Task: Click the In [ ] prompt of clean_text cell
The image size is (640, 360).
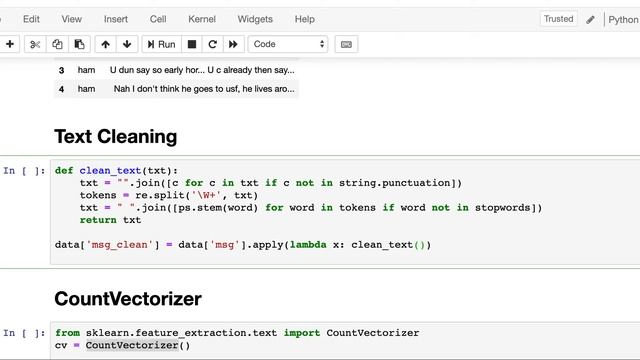Action: [x=24, y=171]
